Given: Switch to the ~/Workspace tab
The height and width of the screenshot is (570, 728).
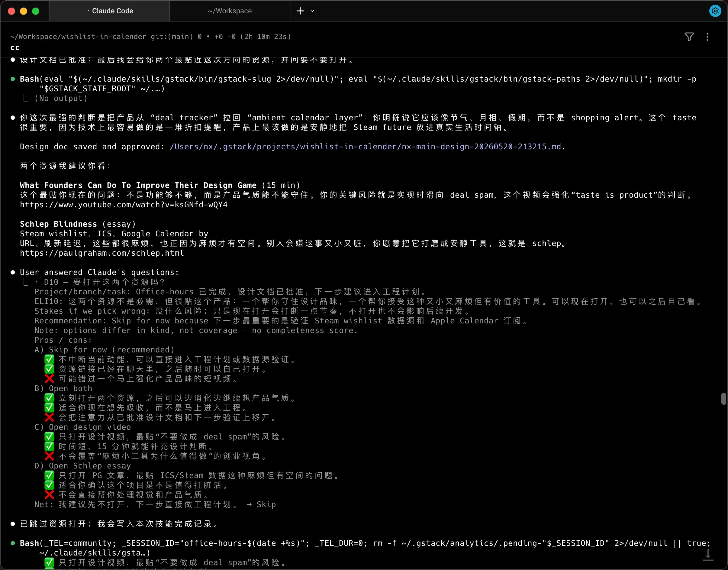Looking at the screenshot, I should 230,11.
